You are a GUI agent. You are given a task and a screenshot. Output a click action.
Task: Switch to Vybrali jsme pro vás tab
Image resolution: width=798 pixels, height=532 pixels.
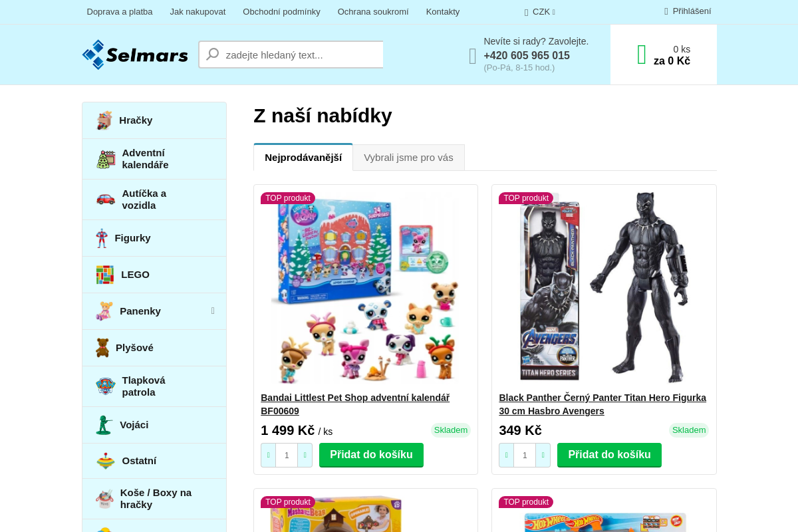click(x=408, y=158)
